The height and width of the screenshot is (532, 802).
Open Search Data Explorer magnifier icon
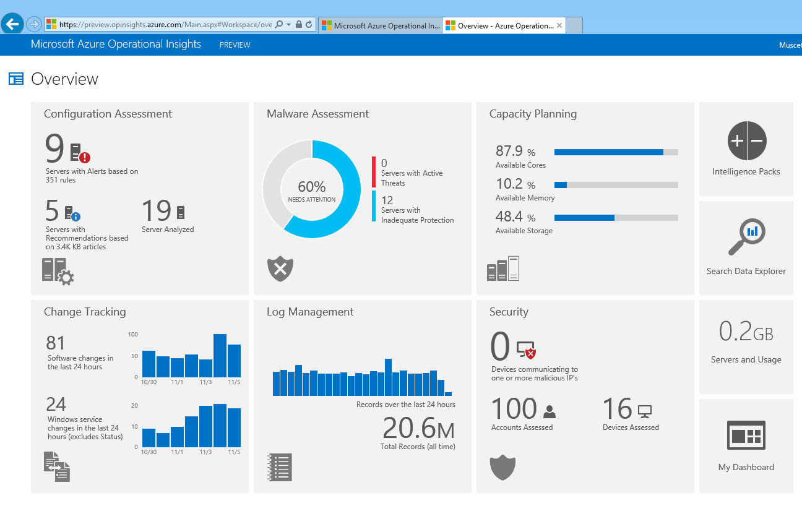(746, 238)
